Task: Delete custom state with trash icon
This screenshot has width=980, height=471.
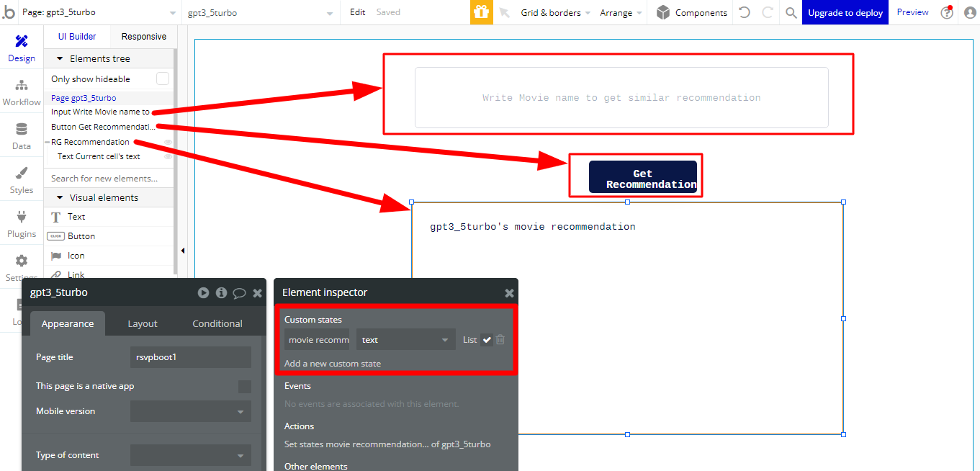Action: point(500,339)
